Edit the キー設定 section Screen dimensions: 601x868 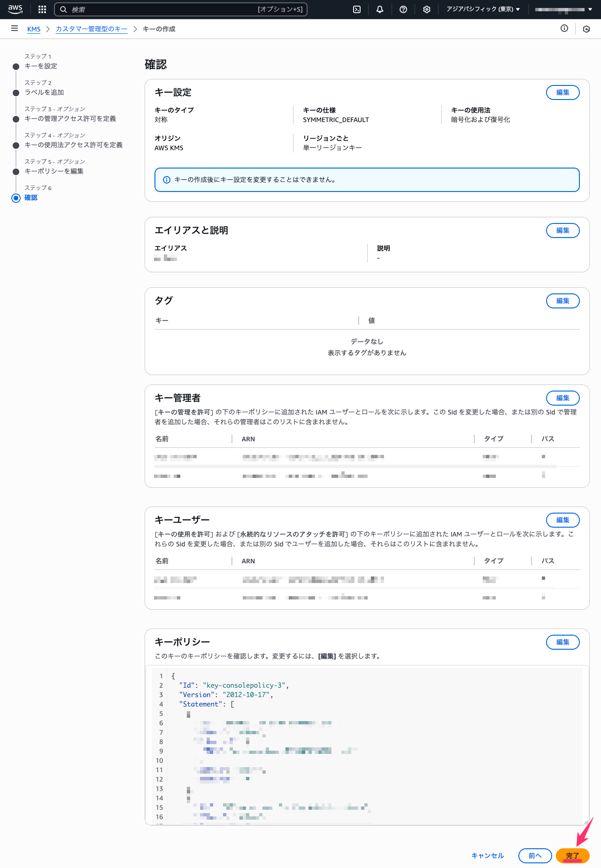562,92
